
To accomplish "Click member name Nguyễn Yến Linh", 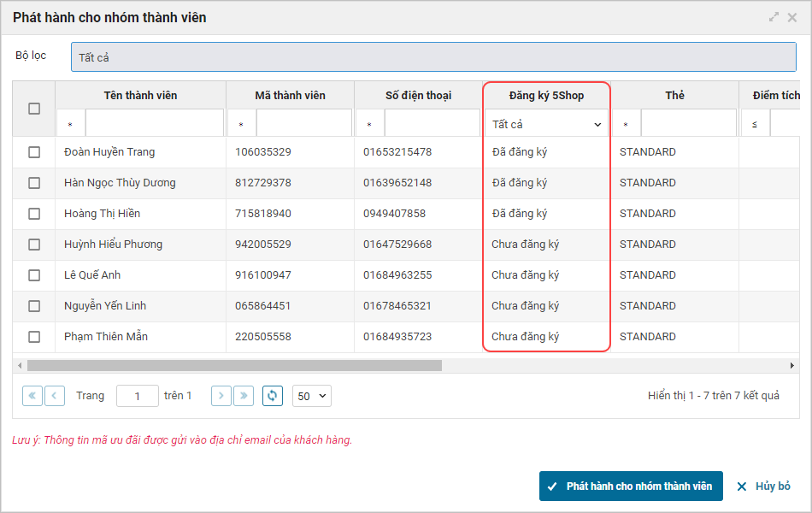I will (105, 306).
